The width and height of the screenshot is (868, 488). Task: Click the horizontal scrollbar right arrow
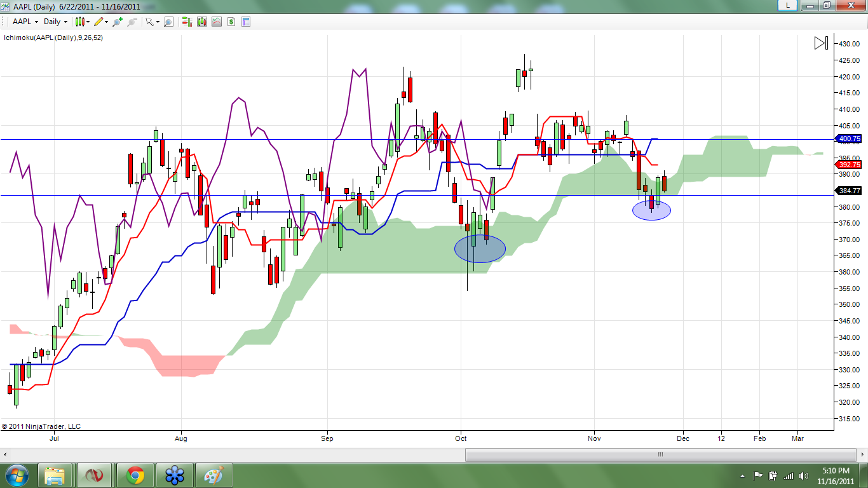tap(861, 455)
